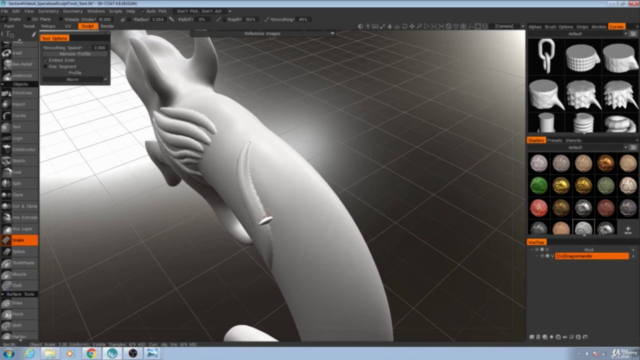Select the Bas-Relief tool
640x360 pixels.
click(x=19, y=64)
